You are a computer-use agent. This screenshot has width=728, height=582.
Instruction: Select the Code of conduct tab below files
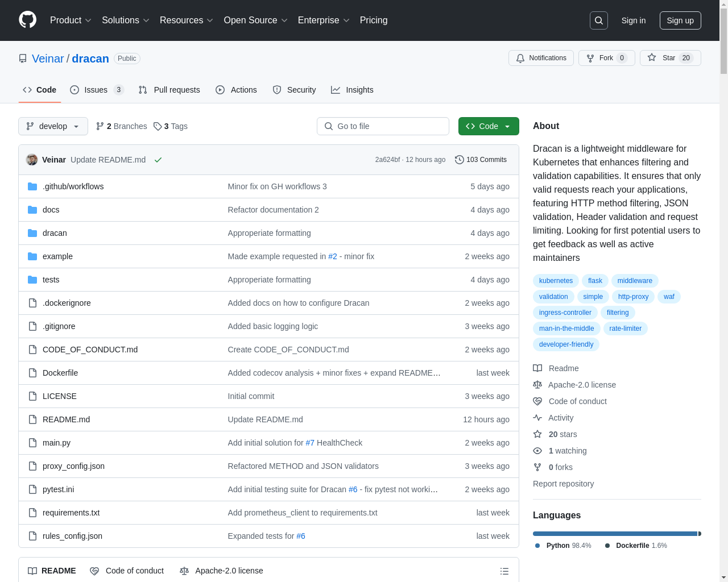click(127, 571)
